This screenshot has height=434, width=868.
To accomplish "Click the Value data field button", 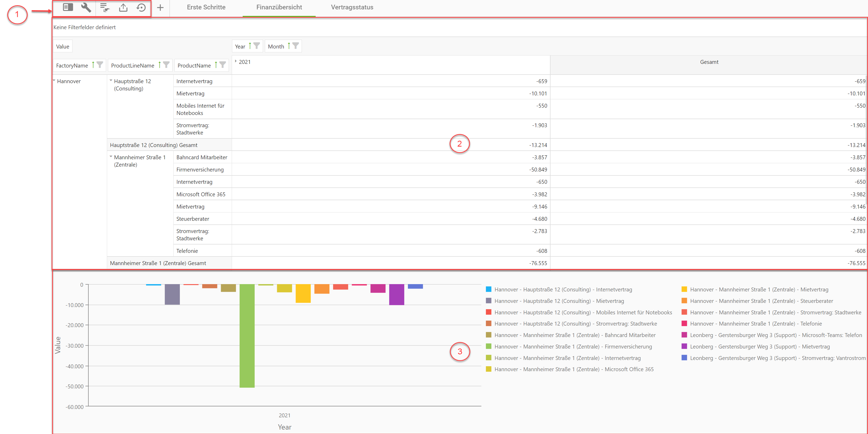I will coord(63,46).
